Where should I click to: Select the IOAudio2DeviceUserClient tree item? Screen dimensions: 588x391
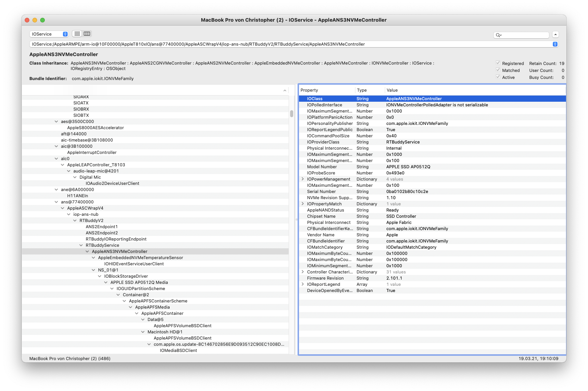pos(112,183)
